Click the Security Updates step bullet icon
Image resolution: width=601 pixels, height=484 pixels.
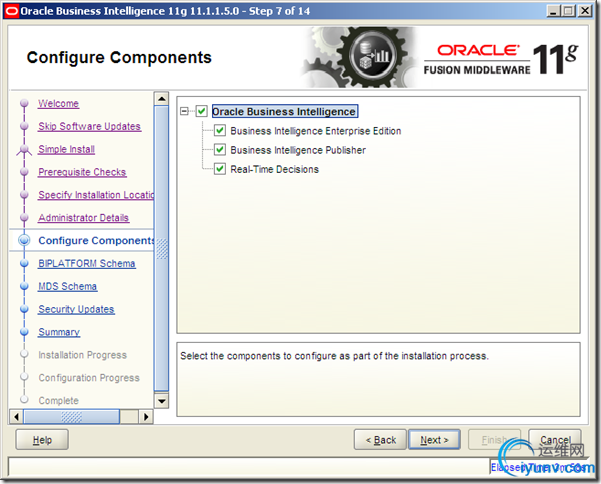coord(24,309)
